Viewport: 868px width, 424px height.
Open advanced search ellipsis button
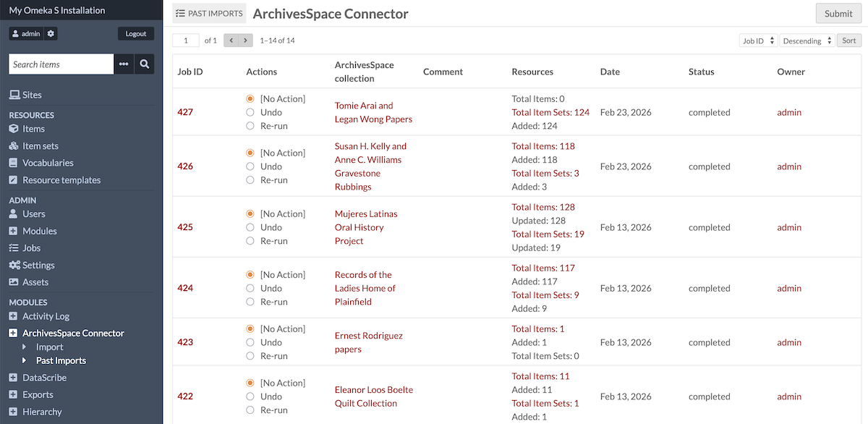(x=124, y=64)
